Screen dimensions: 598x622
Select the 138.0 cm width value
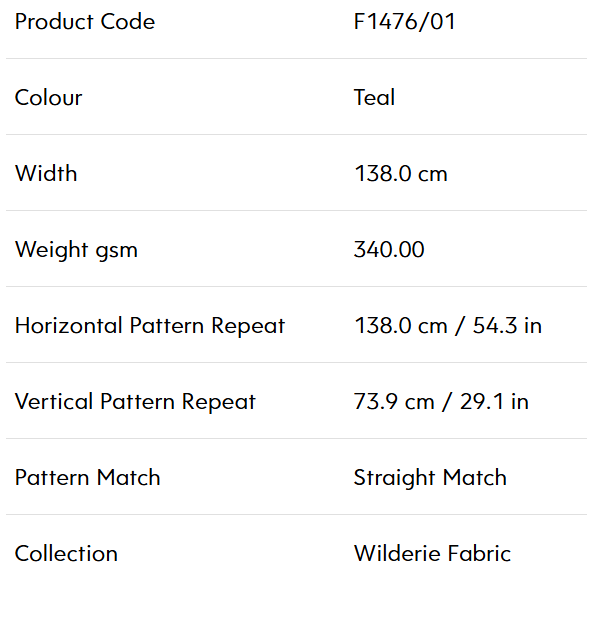[401, 174]
